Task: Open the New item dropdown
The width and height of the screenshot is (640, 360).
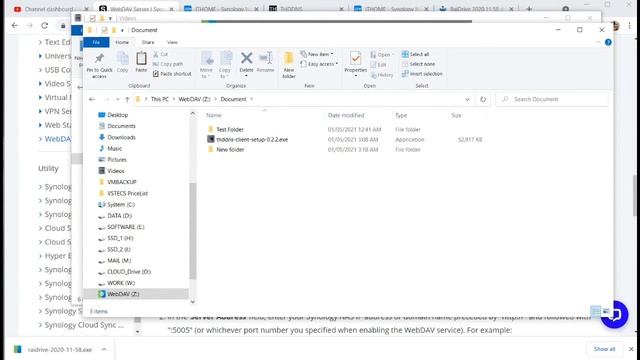Action: click(317, 54)
